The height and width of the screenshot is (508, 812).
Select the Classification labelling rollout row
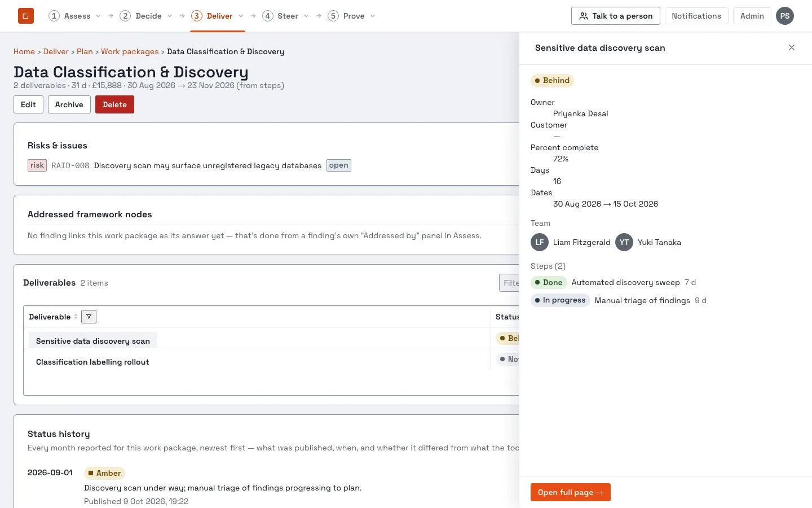[x=92, y=362]
